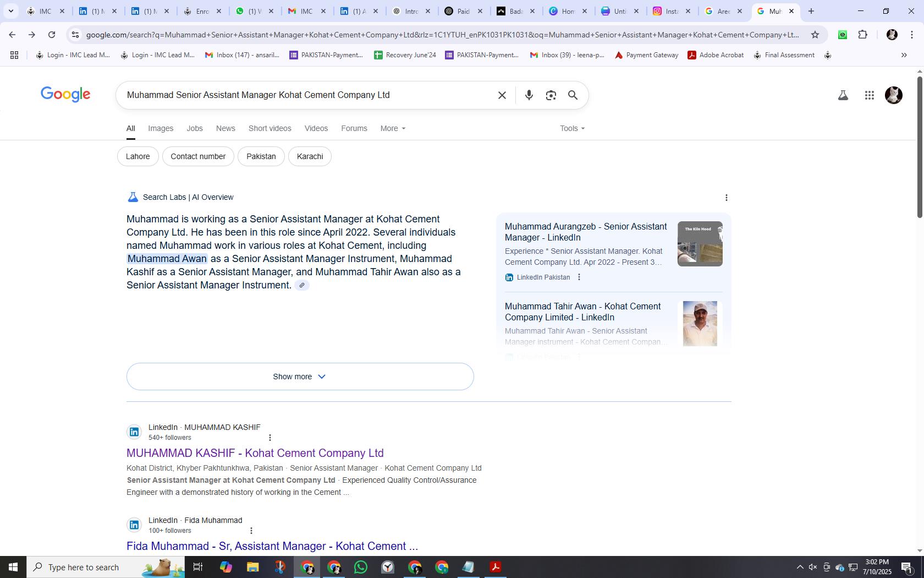Open Fida Muhammad Sr, Assistant Manager link
The width and height of the screenshot is (924, 578).
[272, 546]
